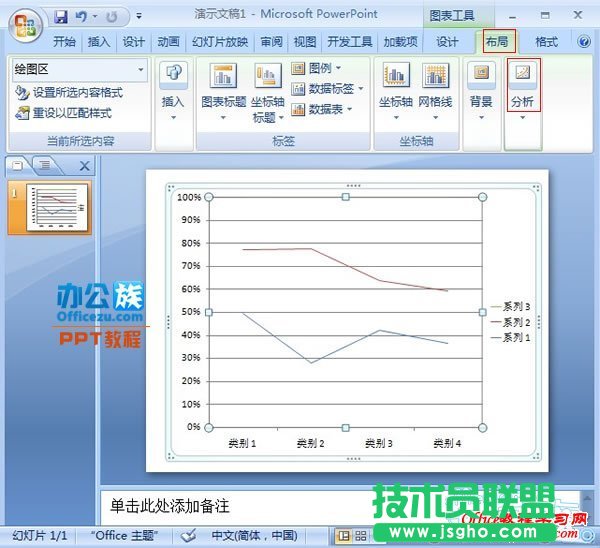Open the 背景 background group

point(481,92)
